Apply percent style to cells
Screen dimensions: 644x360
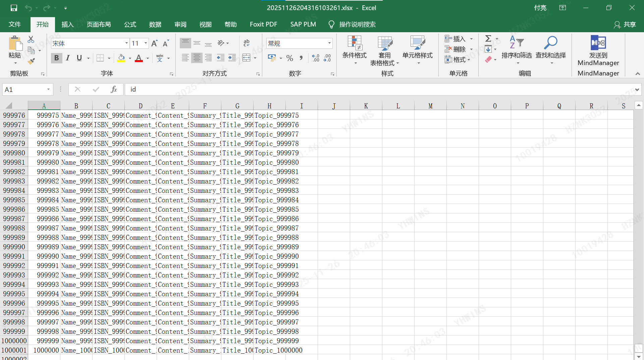tap(290, 58)
